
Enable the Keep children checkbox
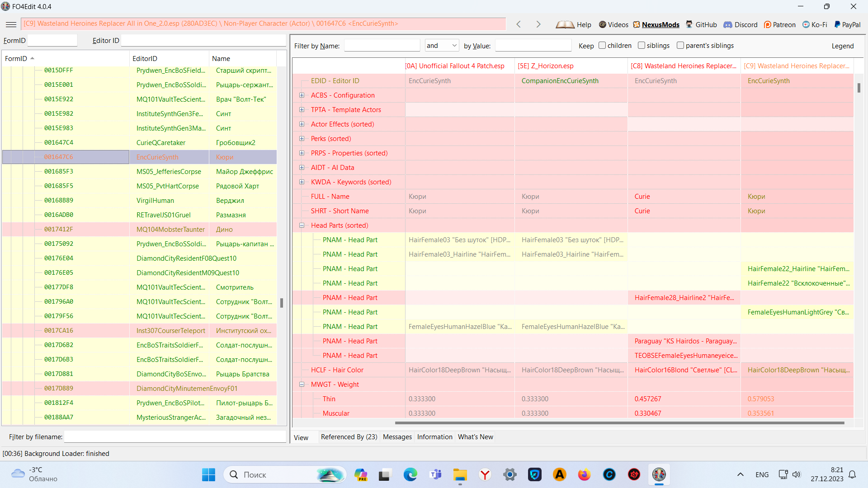click(x=602, y=46)
